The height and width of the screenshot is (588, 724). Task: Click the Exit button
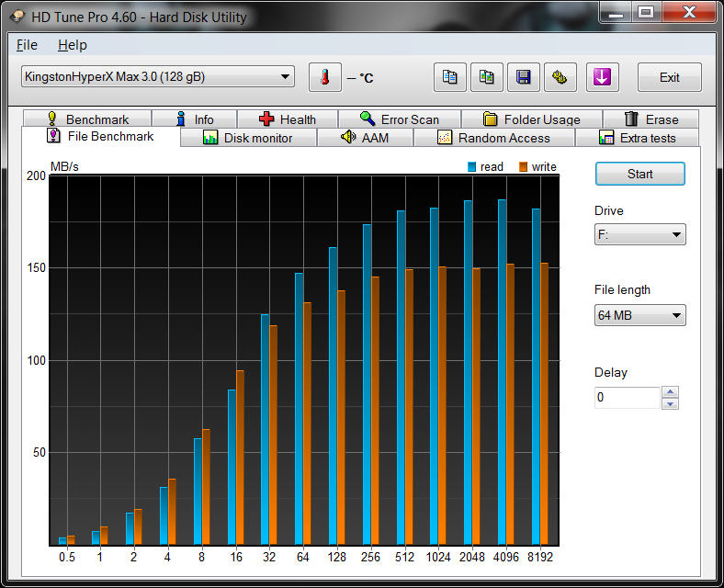669,77
